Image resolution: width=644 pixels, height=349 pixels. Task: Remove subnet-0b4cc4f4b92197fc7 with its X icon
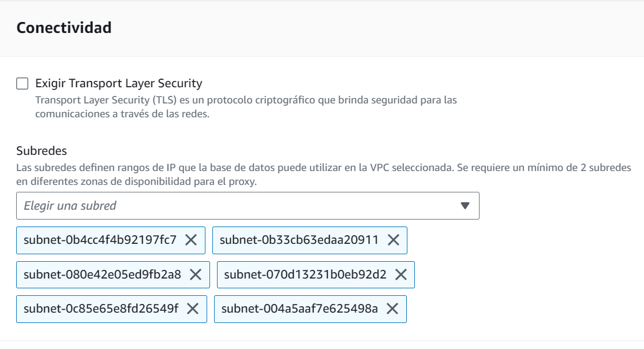tap(191, 240)
